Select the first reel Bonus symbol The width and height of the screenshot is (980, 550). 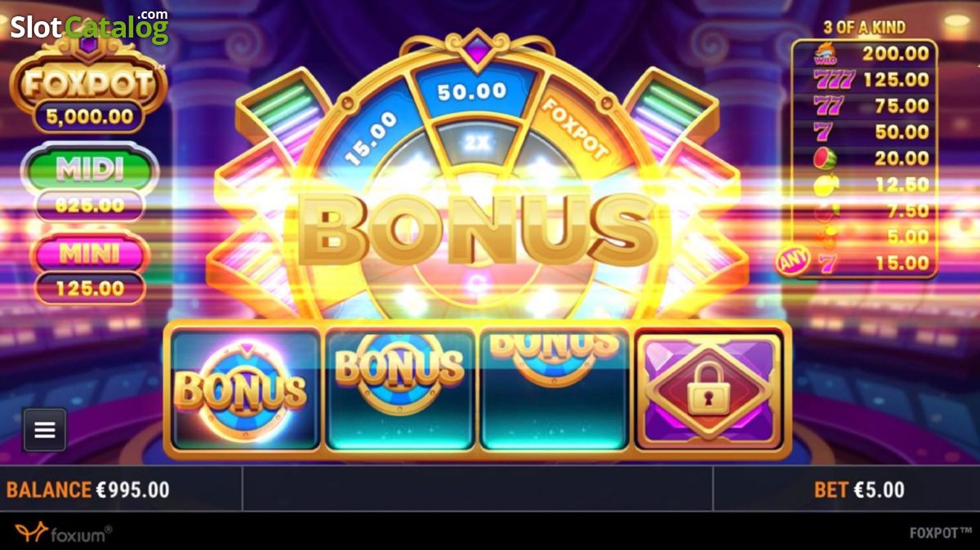tap(240, 387)
